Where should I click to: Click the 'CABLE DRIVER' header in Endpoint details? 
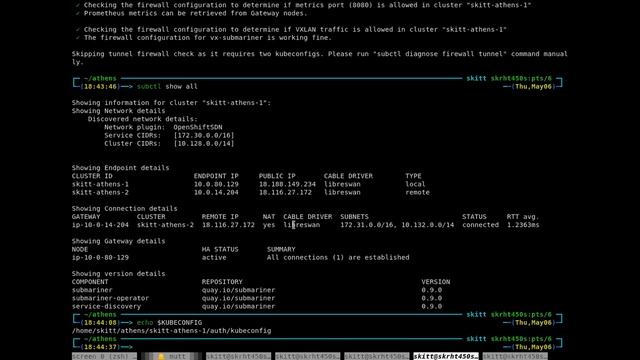[349, 176]
